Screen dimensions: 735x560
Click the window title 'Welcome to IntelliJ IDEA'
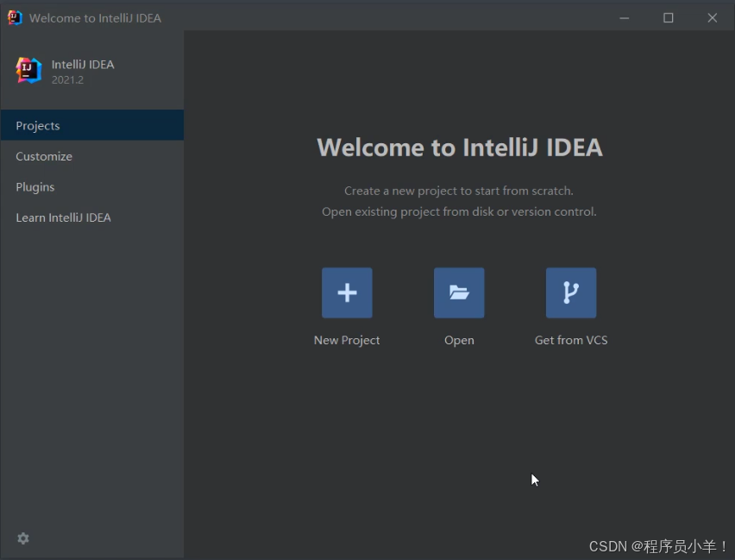pyautogui.click(x=95, y=18)
